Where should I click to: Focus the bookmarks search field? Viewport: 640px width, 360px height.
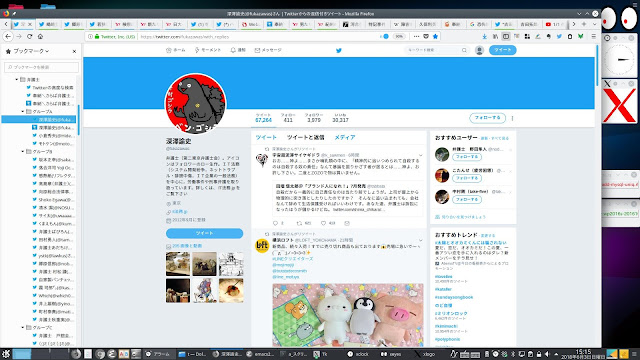[42, 67]
